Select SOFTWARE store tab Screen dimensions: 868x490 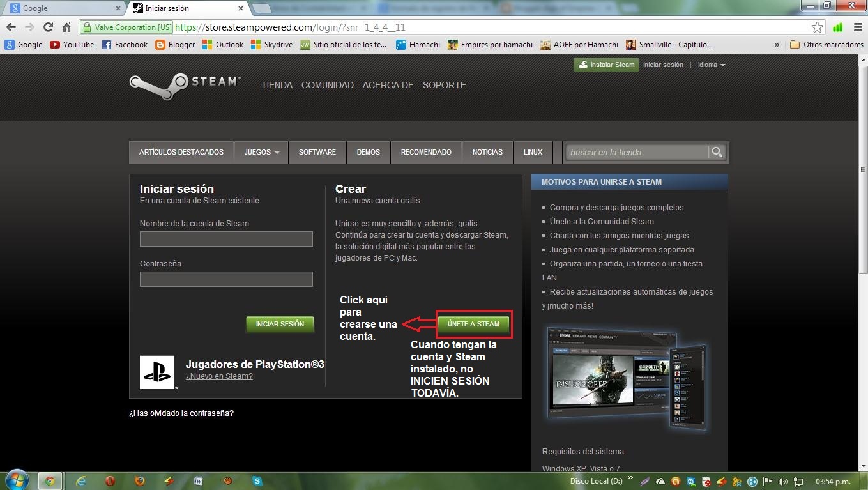click(x=317, y=152)
